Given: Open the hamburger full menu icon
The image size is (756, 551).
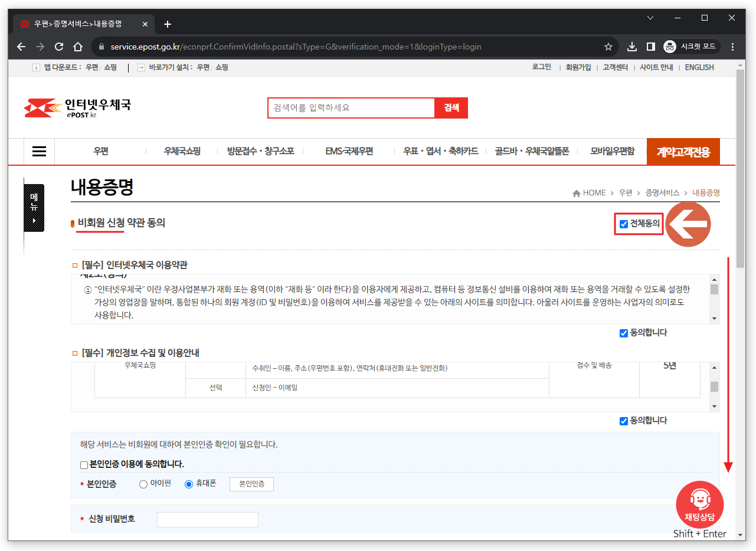Looking at the screenshot, I should (x=40, y=152).
